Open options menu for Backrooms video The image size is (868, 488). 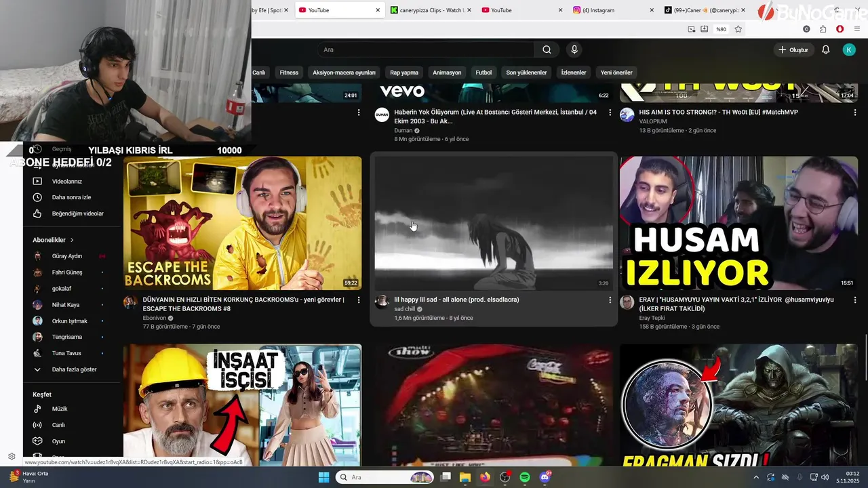[x=359, y=300]
